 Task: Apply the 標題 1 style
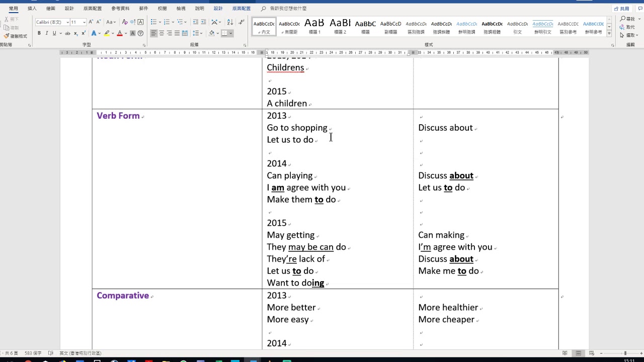(x=314, y=27)
